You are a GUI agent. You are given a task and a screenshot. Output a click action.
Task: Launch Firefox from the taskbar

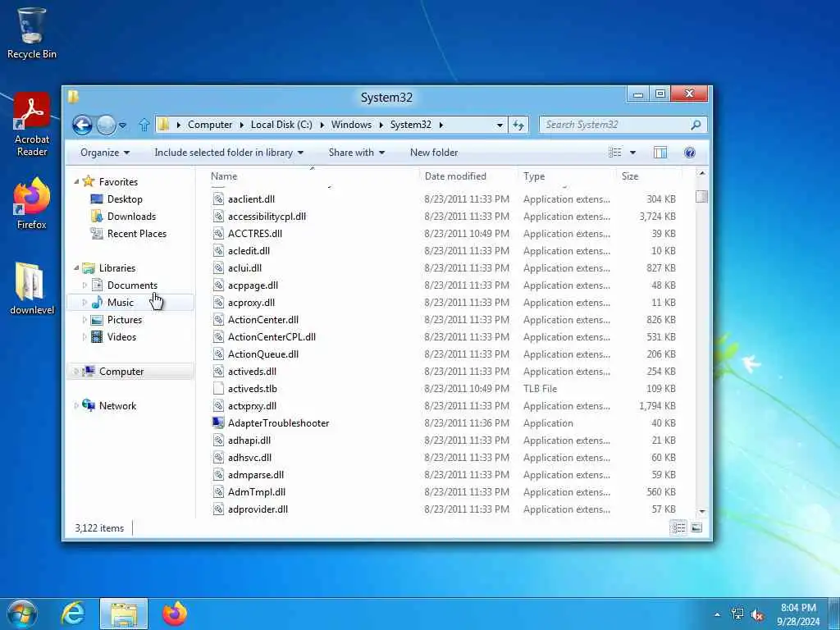click(x=175, y=614)
